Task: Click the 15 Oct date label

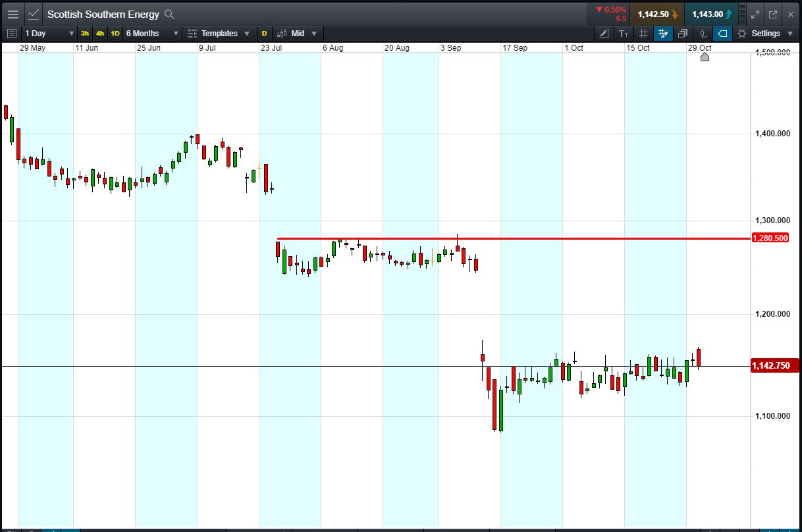Action: (638, 48)
